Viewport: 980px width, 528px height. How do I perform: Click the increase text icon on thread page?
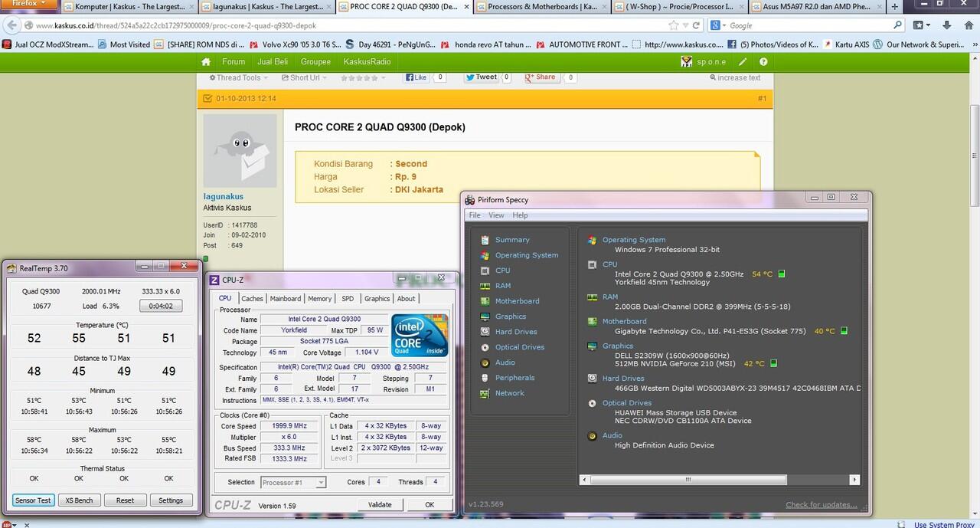click(711, 77)
